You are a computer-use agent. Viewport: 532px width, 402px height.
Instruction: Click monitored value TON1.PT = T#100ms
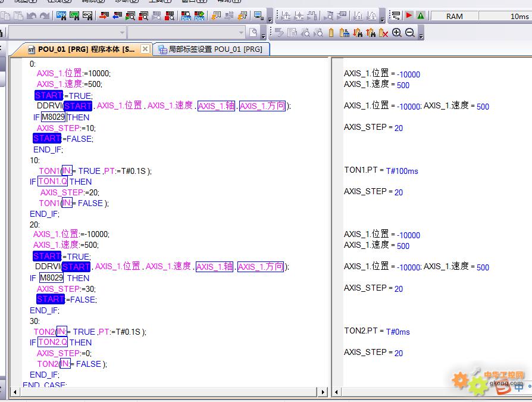click(381, 170)
